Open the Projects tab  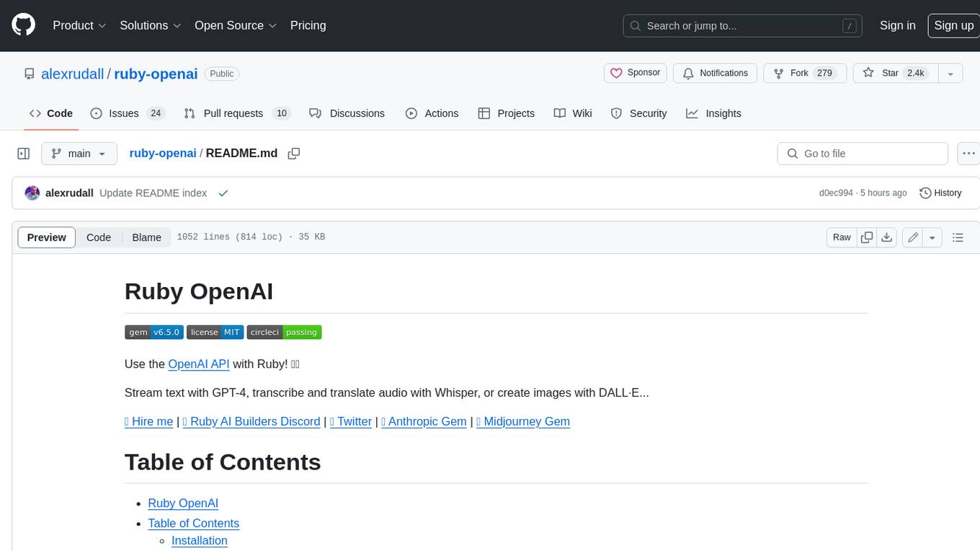[506, 113]
